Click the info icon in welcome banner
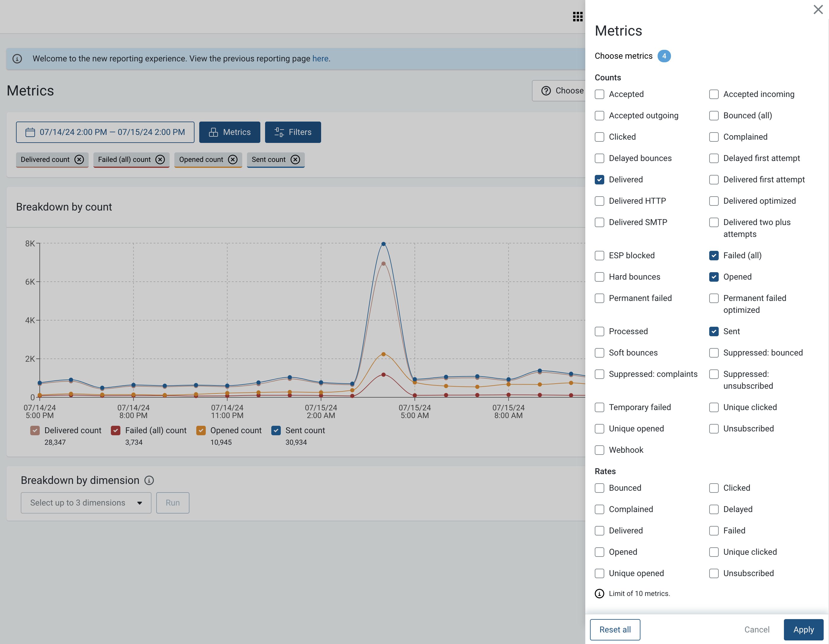The image size is (829, 644). point(17,58)
